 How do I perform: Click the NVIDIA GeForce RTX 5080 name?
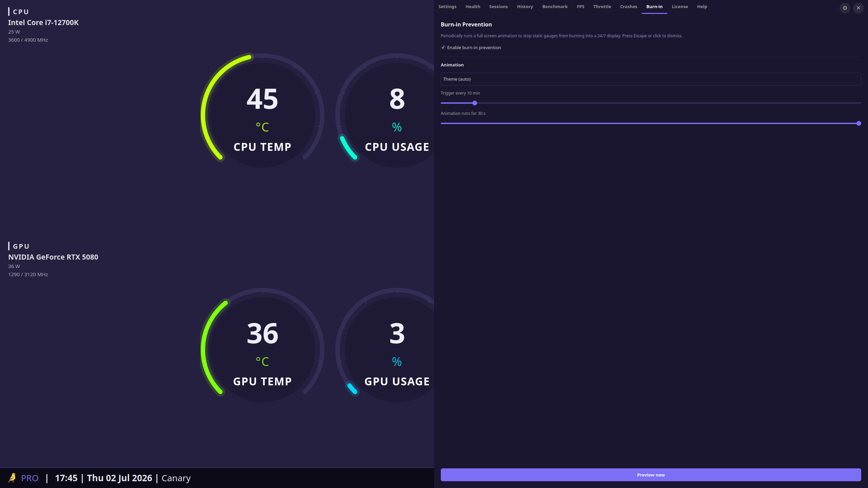(53, 257)
